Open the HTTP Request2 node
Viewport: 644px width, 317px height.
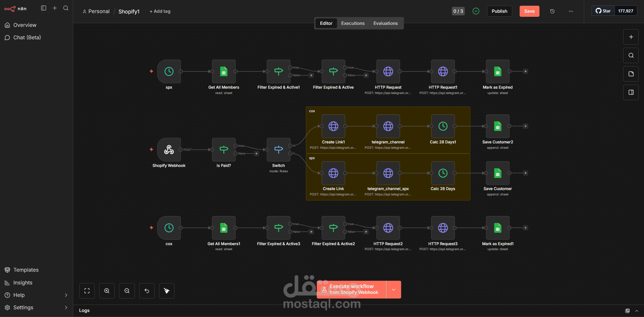tap(388, 228)
